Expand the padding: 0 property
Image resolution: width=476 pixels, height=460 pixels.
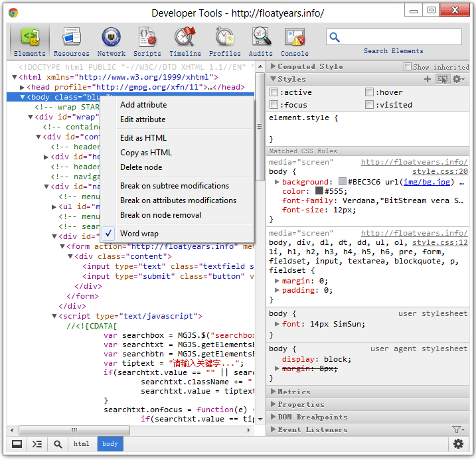[x=277, y=290]
